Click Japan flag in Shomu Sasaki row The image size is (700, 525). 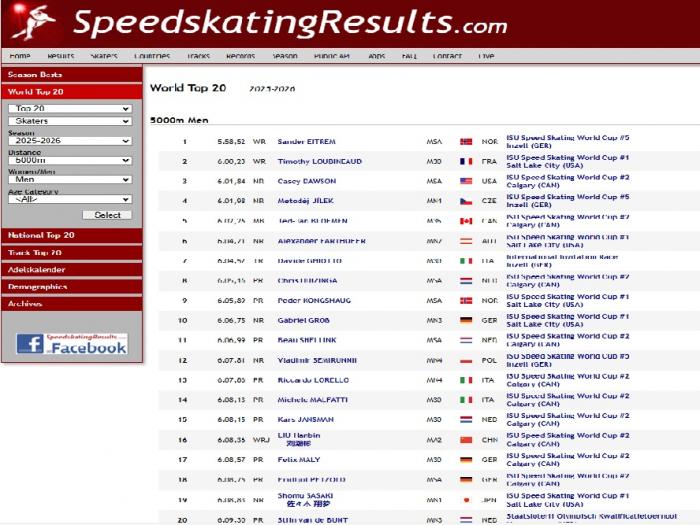pos(466,500)
